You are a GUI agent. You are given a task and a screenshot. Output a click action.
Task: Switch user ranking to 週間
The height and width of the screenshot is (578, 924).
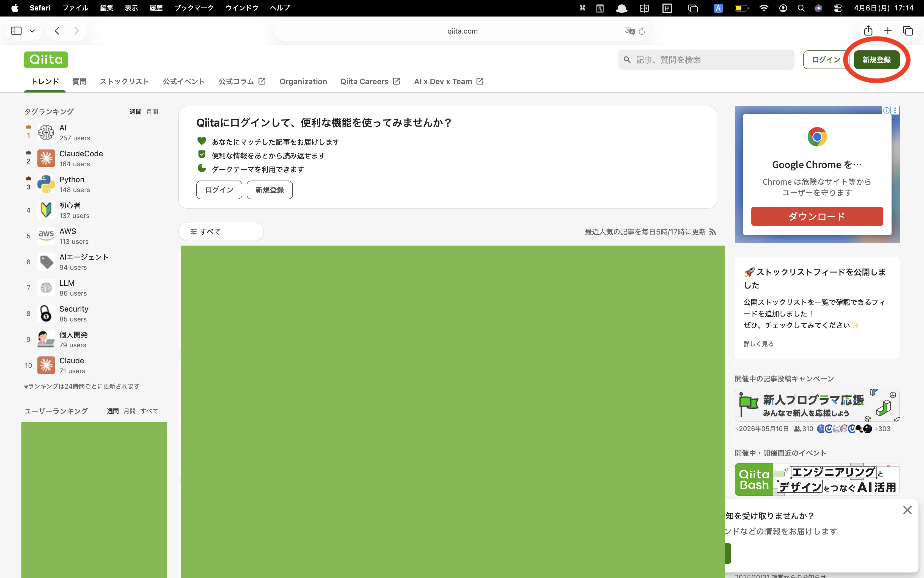pos(113,411)
